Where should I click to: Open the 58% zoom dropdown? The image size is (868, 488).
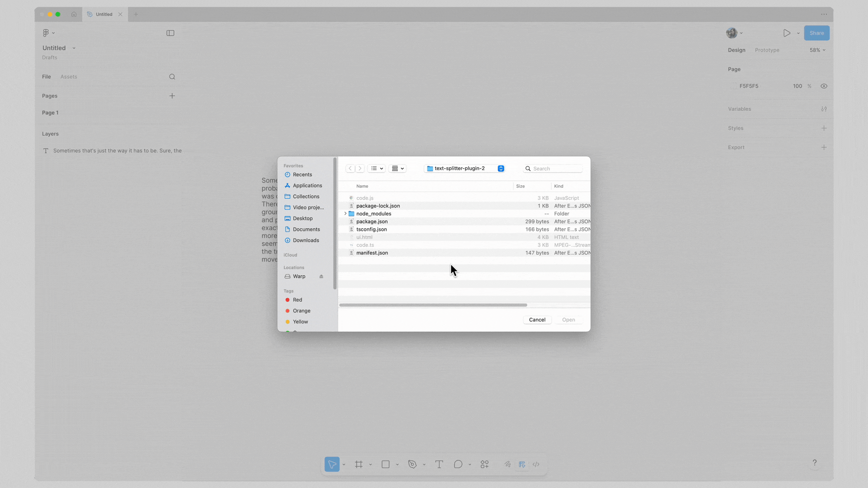816,50
